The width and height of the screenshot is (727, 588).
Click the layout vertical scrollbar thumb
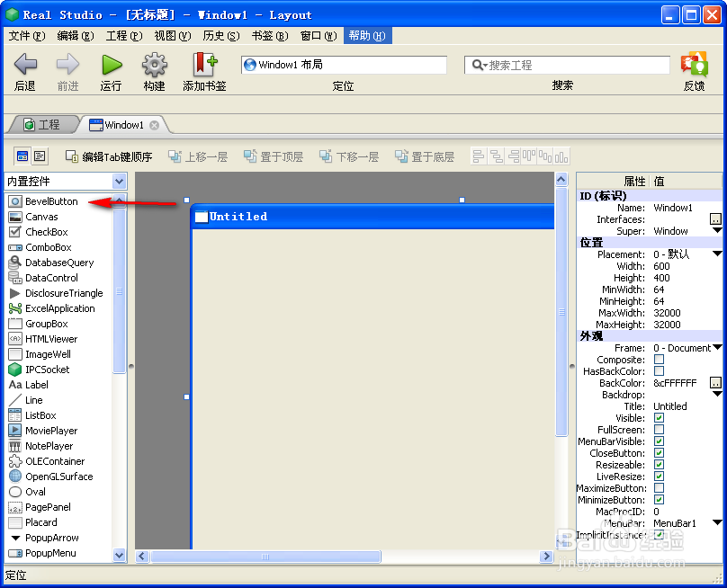point(561,312)
